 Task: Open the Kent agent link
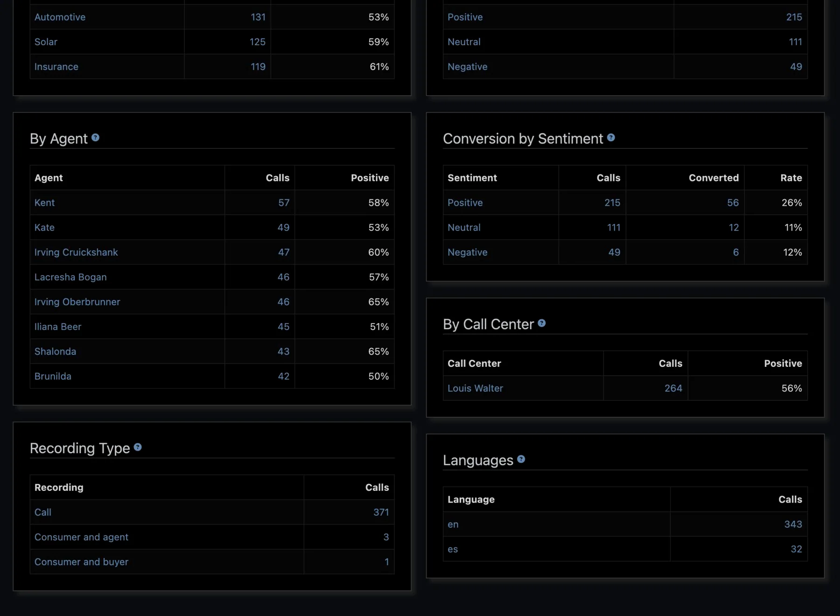44,203
